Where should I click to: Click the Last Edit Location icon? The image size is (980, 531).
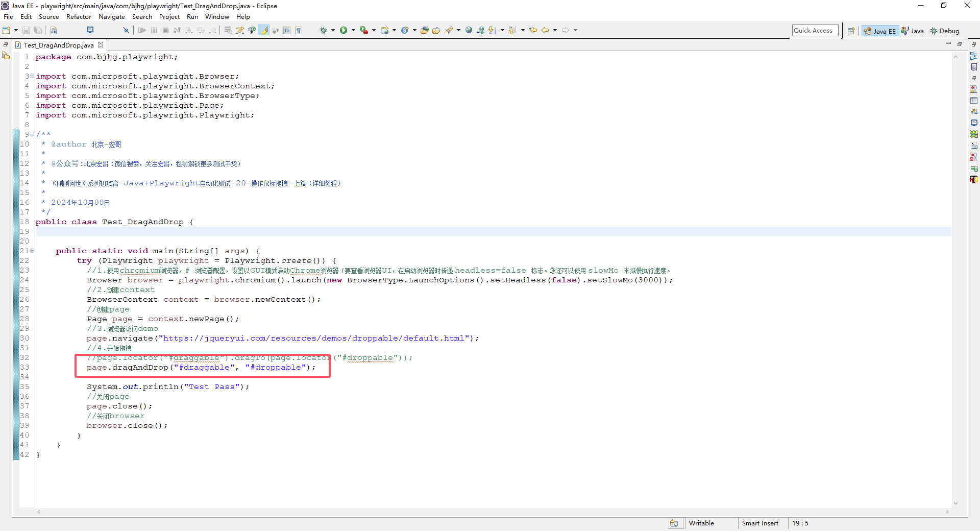[x=533, y=31]
